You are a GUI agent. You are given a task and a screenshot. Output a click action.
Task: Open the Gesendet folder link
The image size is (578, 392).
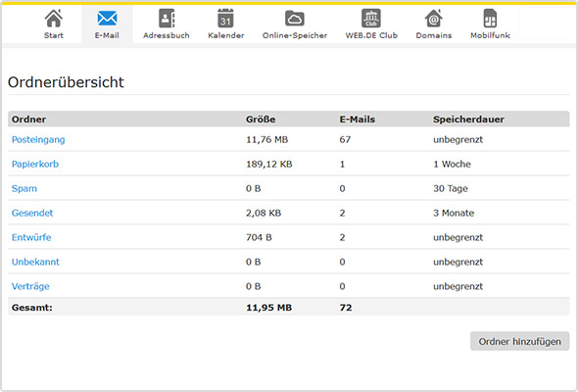tap(32, 213)
